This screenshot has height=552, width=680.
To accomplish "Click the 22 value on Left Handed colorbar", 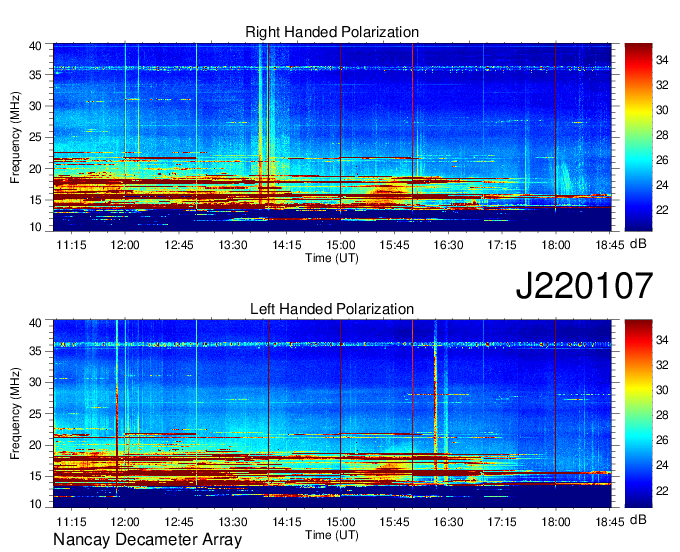I will [662, 490].
